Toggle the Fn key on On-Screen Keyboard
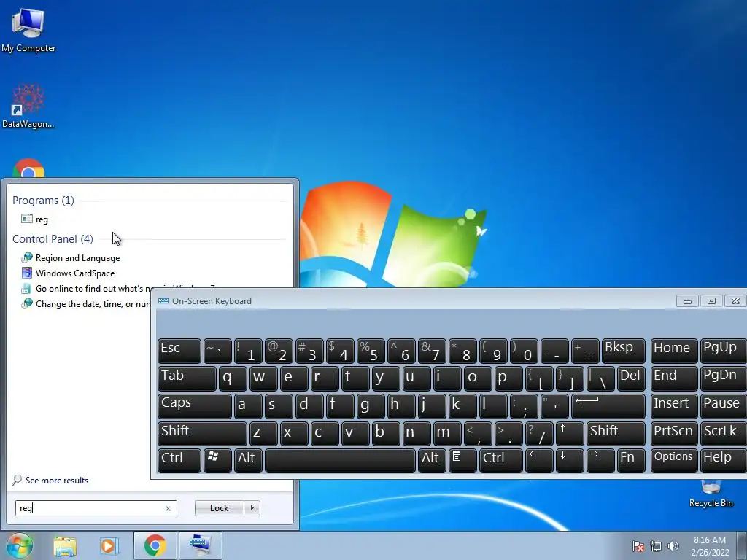The width and height of the screenshot is (747, 560). tap(631, 461)
